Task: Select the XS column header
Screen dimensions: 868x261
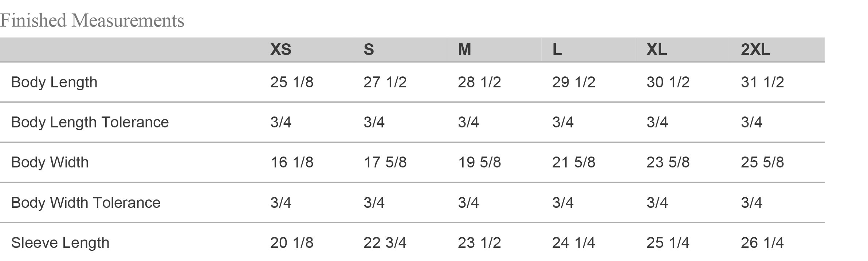Action: [280, 50]
